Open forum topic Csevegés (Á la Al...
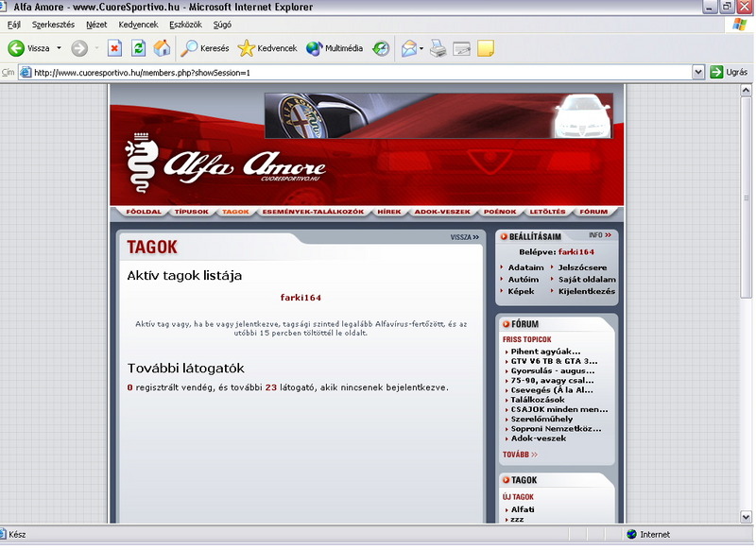 click(x=552, y=390)
